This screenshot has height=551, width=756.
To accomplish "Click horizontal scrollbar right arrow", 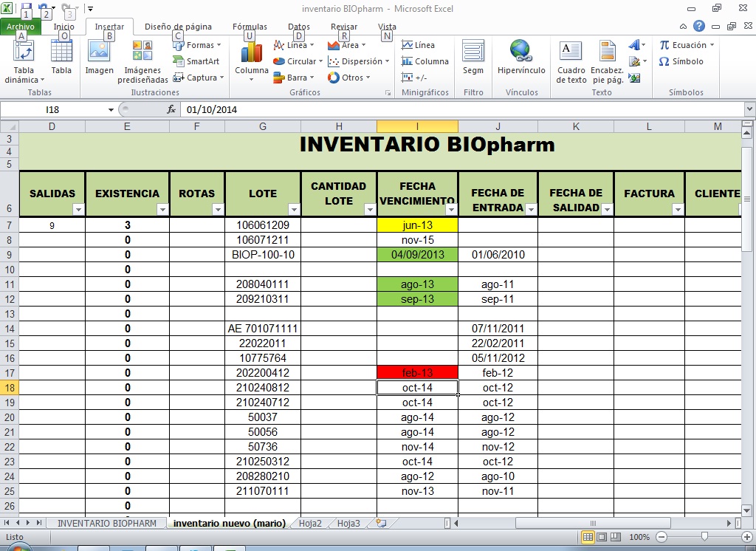I will 729,523.
